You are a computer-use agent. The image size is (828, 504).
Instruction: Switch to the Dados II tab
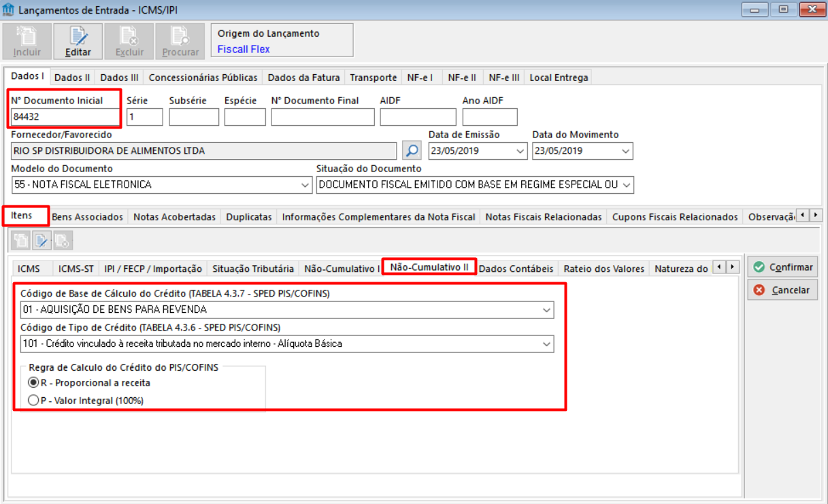point(72,78)
